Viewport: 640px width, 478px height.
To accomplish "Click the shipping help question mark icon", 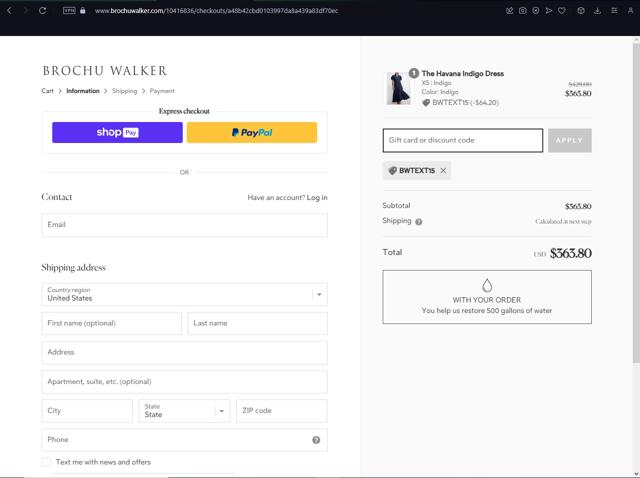I will coord(418,222).
